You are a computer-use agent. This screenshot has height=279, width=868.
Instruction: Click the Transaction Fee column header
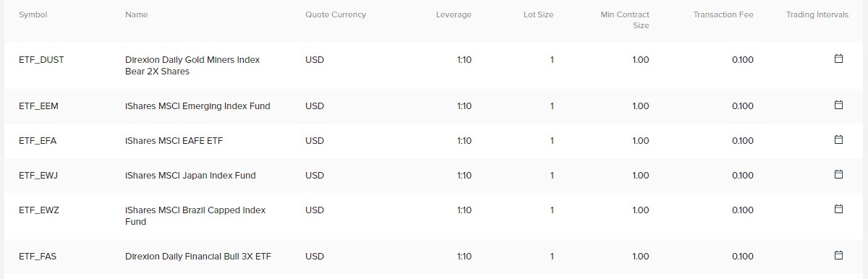coord(723,14)
